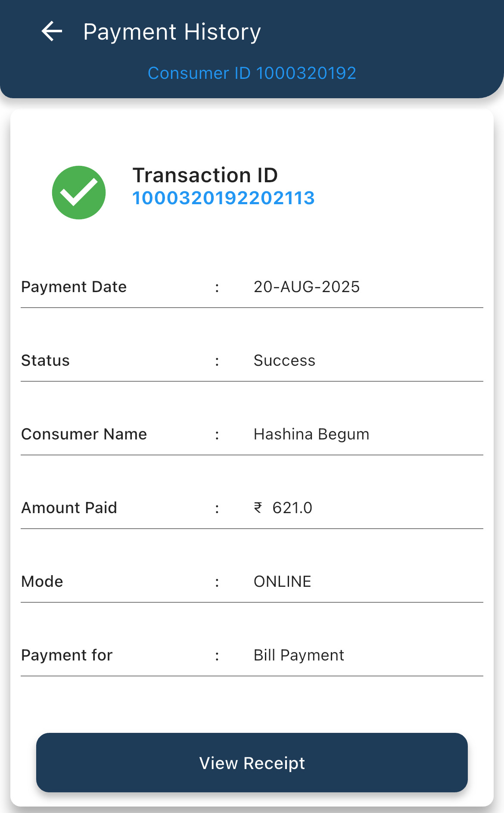Click transaction number 1000320192202113
Viewport: 504px width, 813px height.
tap(223, 198)
